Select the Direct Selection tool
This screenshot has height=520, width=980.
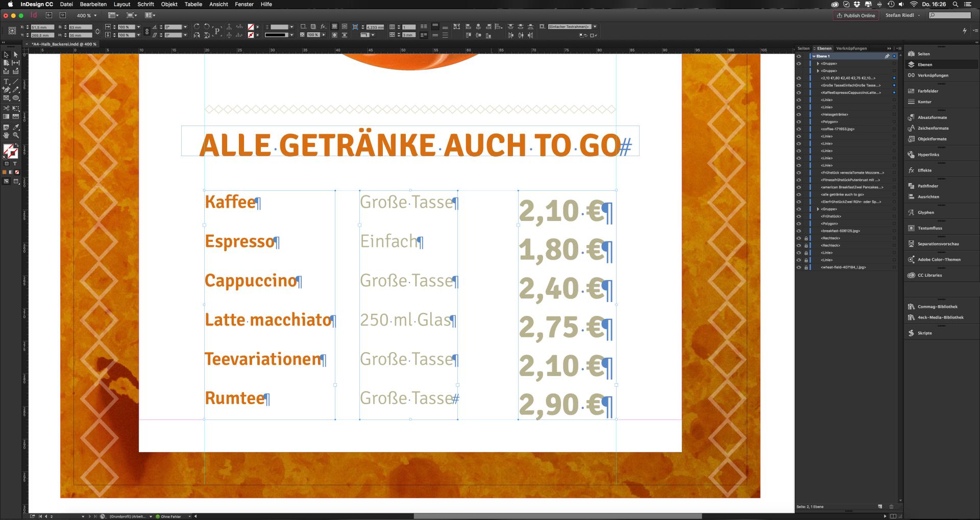coord(16,55)
